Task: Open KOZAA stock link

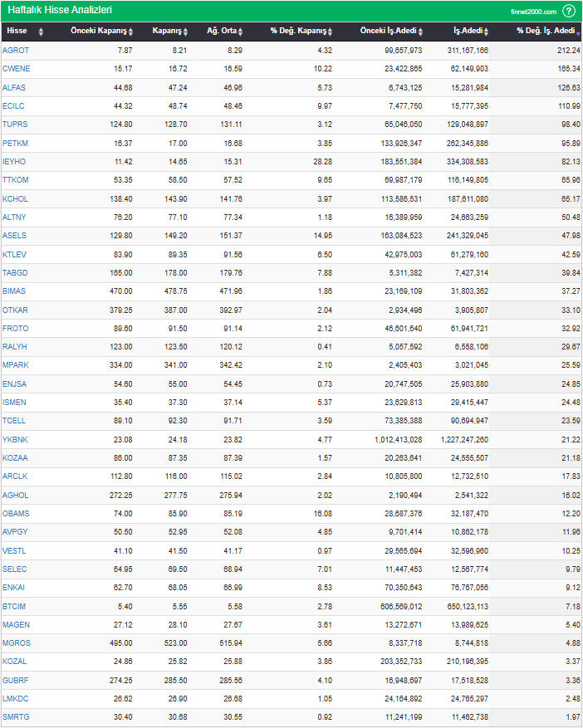Action: click(x=15, y=457)
